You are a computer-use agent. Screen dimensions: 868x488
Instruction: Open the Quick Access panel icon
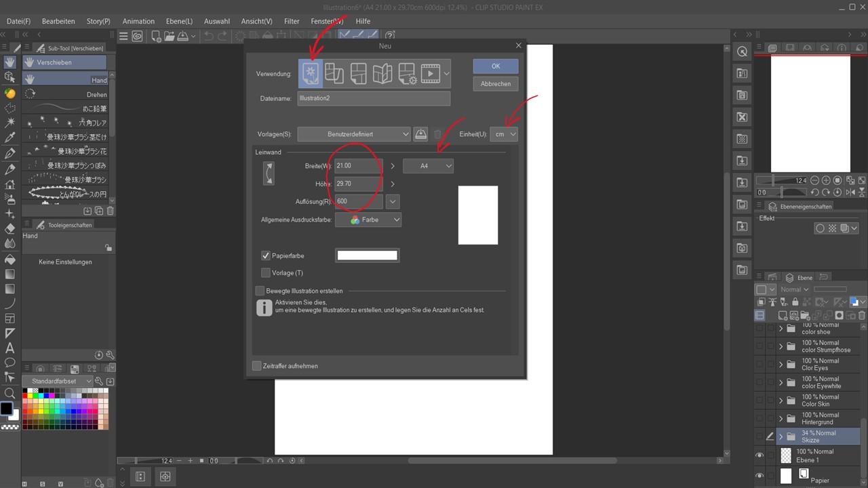pyautogui.click(x=742, y=52)
